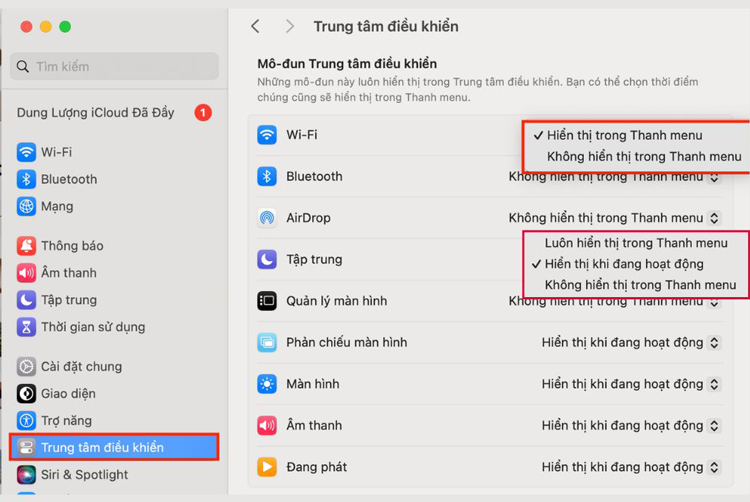Screen dimensions: 750x502
Task: Open Âm thanh speaker icon in sidebar
Action: pyautogui.click(x=26, y=273)
